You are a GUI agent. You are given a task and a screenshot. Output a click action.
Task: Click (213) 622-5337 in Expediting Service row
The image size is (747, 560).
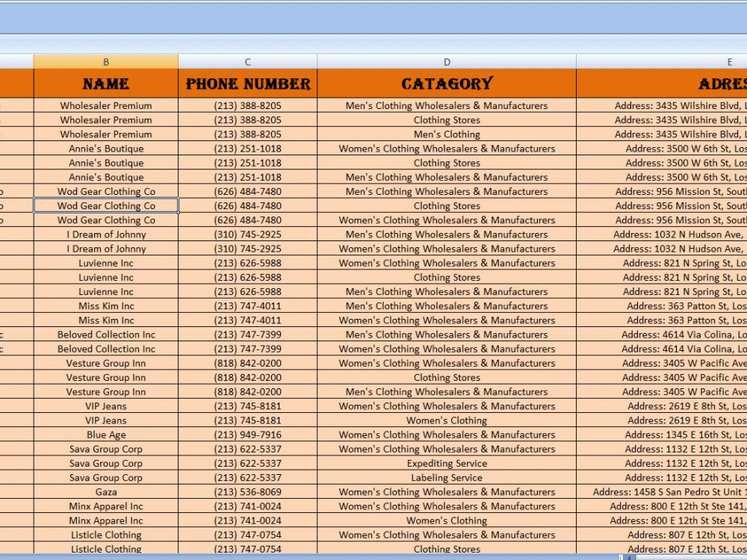point(248,464)
